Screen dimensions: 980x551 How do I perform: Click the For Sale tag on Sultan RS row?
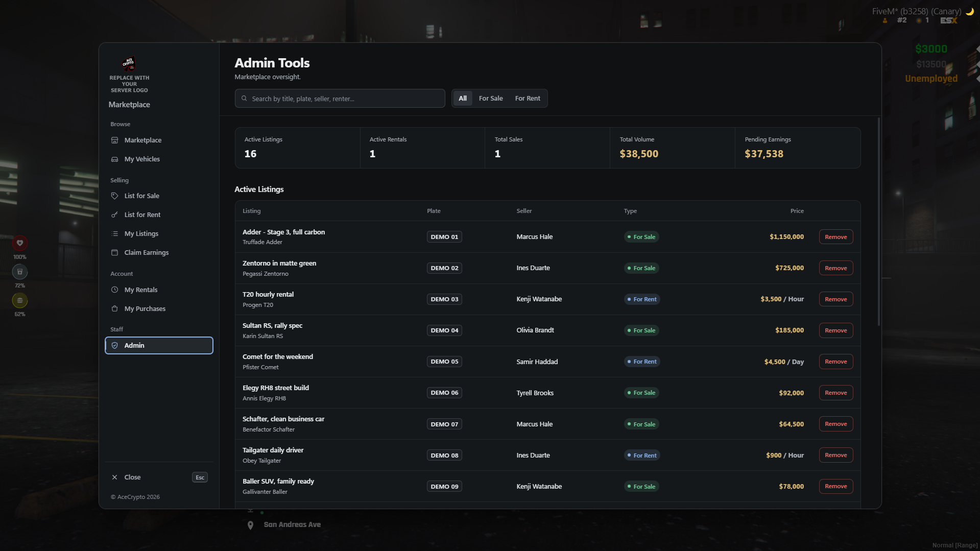[641, 330]
